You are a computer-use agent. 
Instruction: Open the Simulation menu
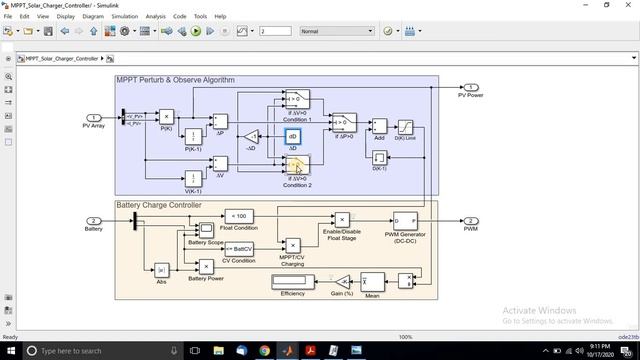click(x=124, y=16)
